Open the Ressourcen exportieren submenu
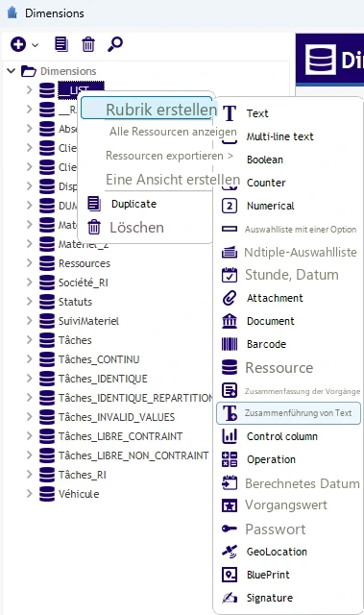The width and height of the screenshot is (364, 615). tap(169, 156)
